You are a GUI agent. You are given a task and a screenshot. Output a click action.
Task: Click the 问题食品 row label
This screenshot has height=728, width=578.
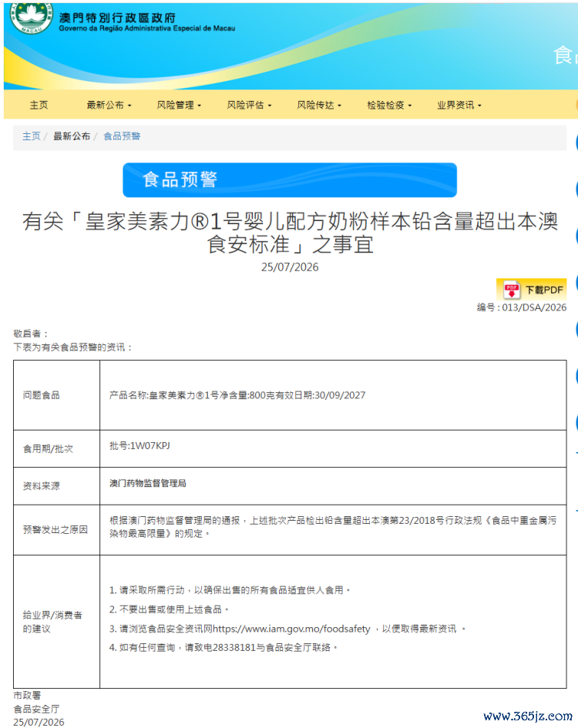(x=42, y=395)
